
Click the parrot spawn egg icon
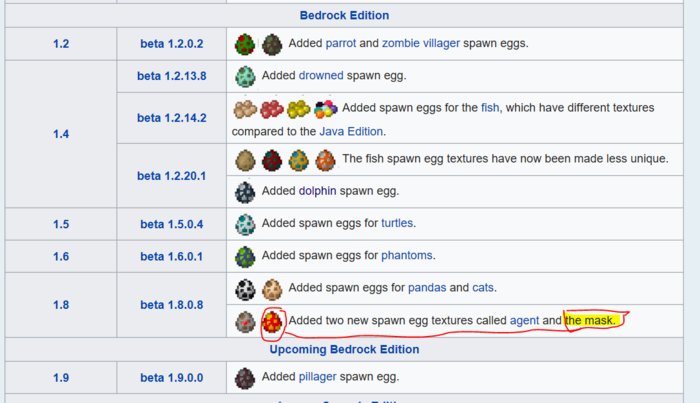(245, 44)
